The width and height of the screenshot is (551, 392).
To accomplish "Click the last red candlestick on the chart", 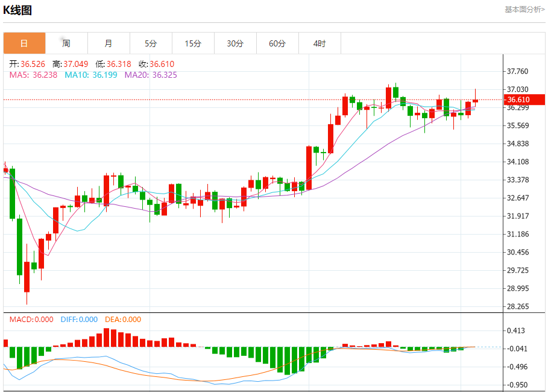I will [475, 101].
